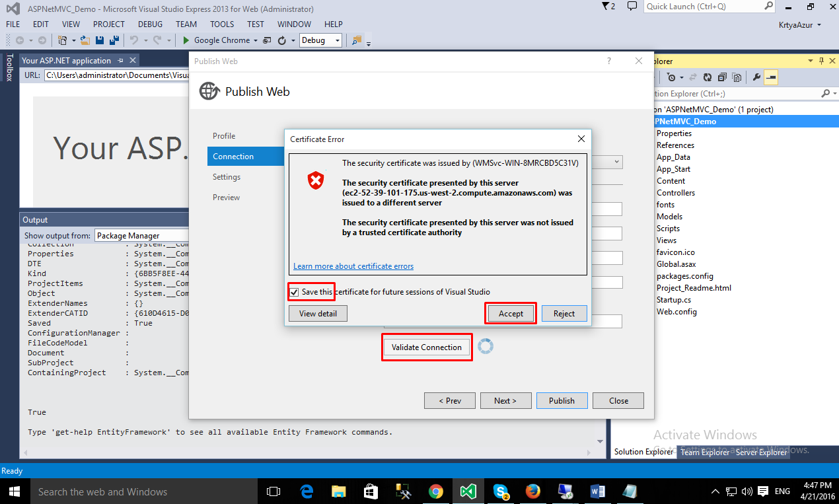Switch to the Team Explorer tab
The height and width of the screenshot is (504, 839).
click(705, 452)
